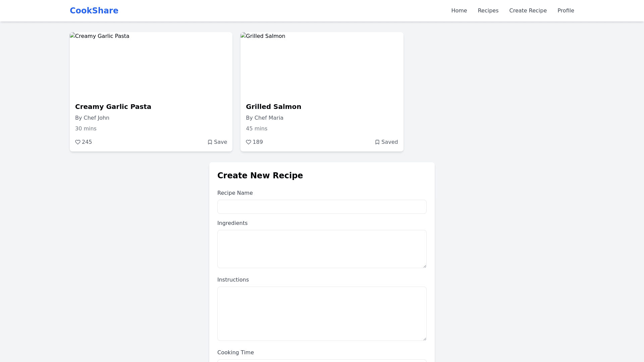
Task: Open Create Recipe in navigation
Action: (528, 11)
